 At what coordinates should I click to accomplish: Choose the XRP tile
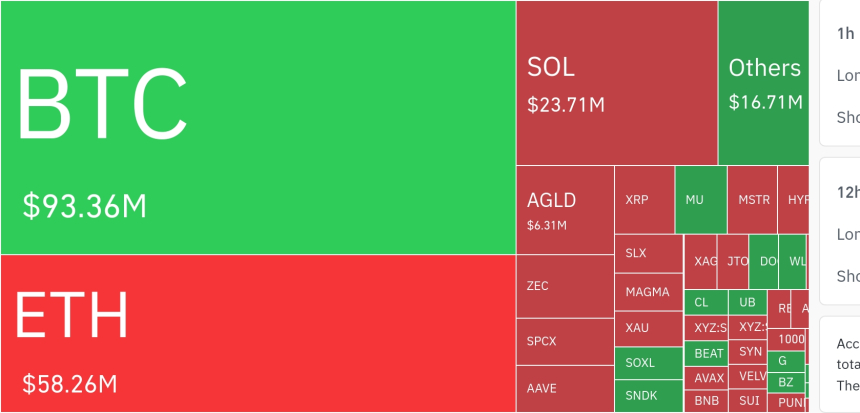[644, 200]
